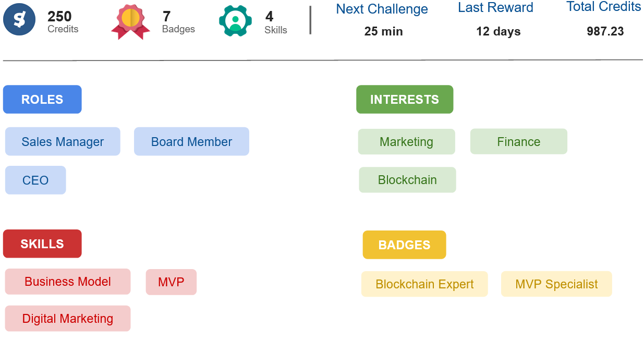
Task: Click the dollar-sign Credits icon
Action: pyautogui.click(x=19, y=21)
